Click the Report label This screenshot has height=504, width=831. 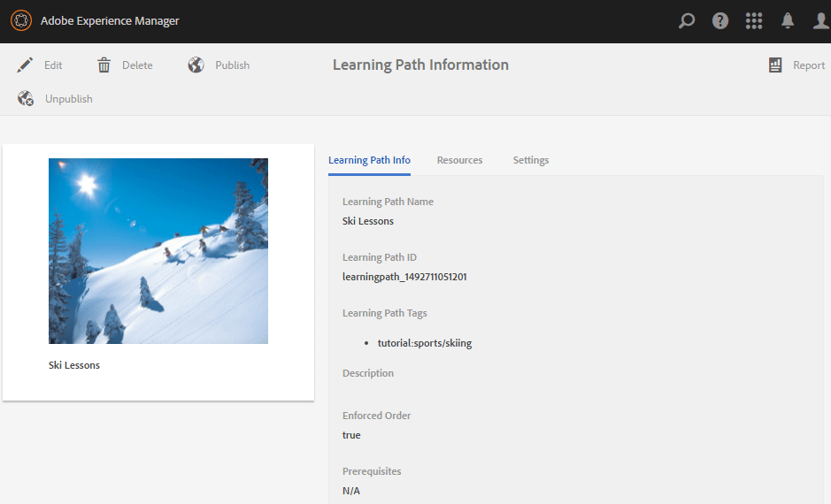coord(809,65)
